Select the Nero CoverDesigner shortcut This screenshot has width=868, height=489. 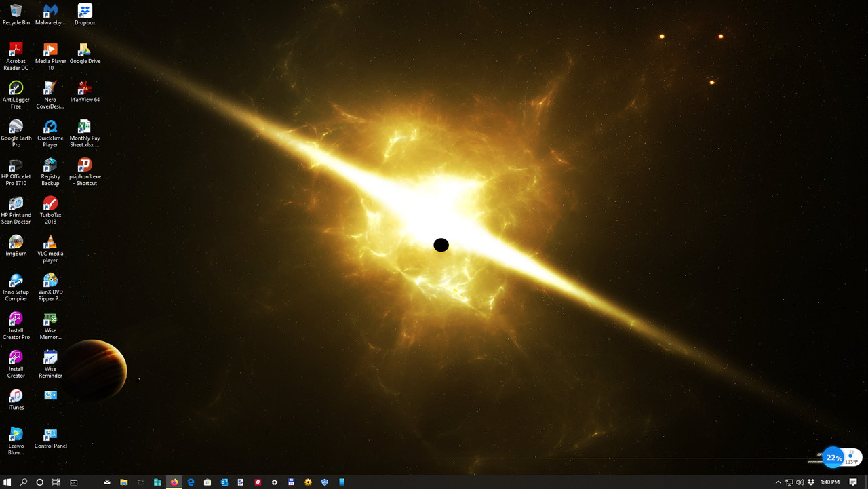(x=50, y=94)
